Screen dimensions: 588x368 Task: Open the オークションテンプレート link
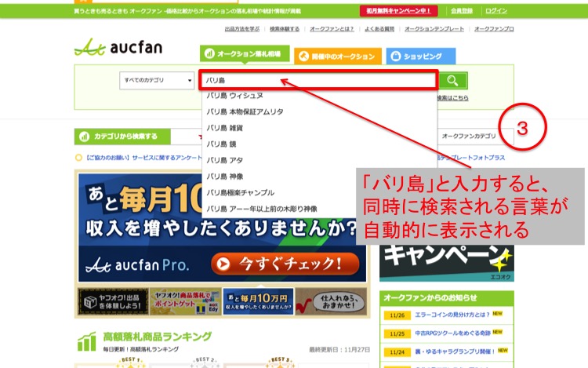tap(434, 29)
